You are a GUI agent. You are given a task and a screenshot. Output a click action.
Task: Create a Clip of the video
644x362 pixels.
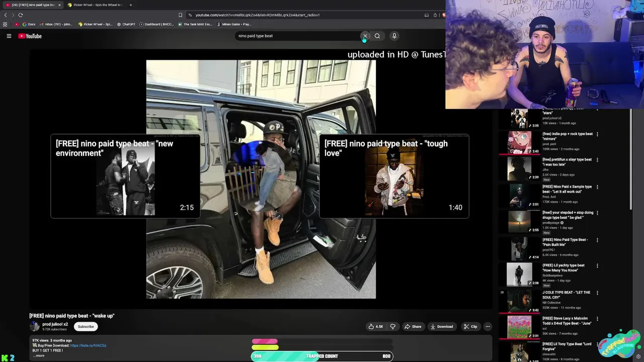(470, 326)
